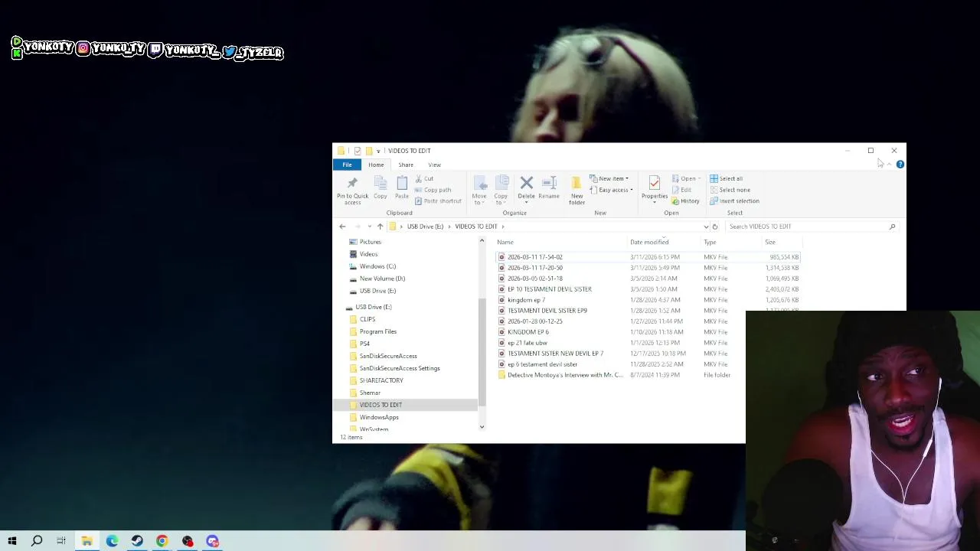
Task: Expand New item dropdown
Action: [x=609, y=179]
